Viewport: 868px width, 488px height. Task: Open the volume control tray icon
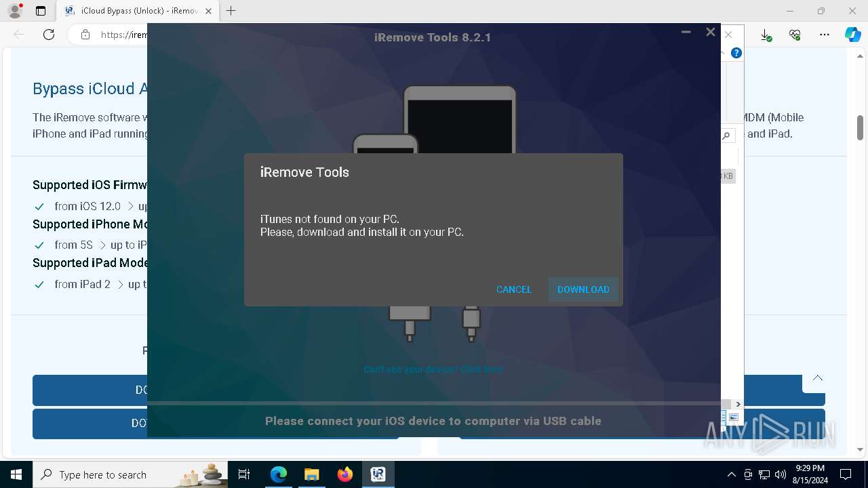point(781,474)
